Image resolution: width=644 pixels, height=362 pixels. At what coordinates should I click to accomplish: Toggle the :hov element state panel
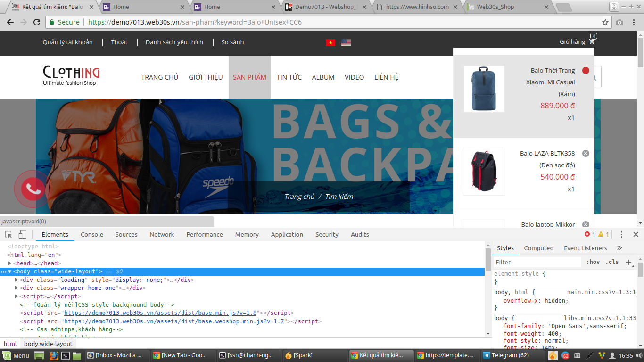[x=593, y=262]
